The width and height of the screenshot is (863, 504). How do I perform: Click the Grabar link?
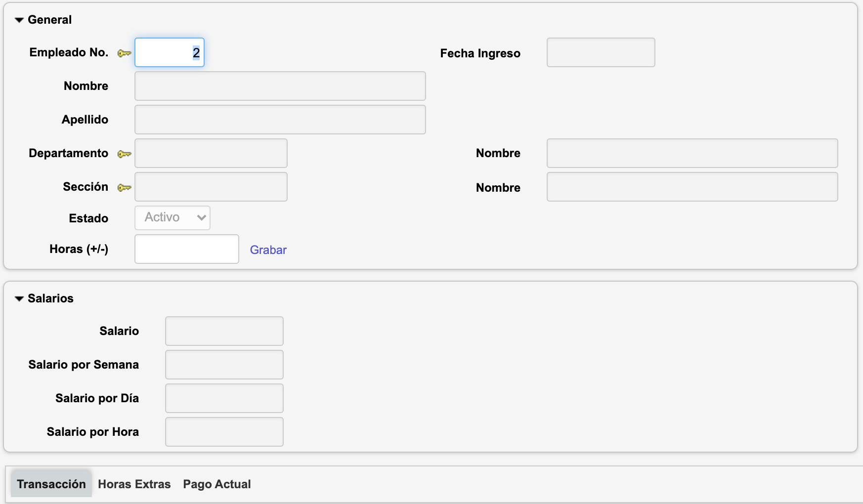pos(268,250)
